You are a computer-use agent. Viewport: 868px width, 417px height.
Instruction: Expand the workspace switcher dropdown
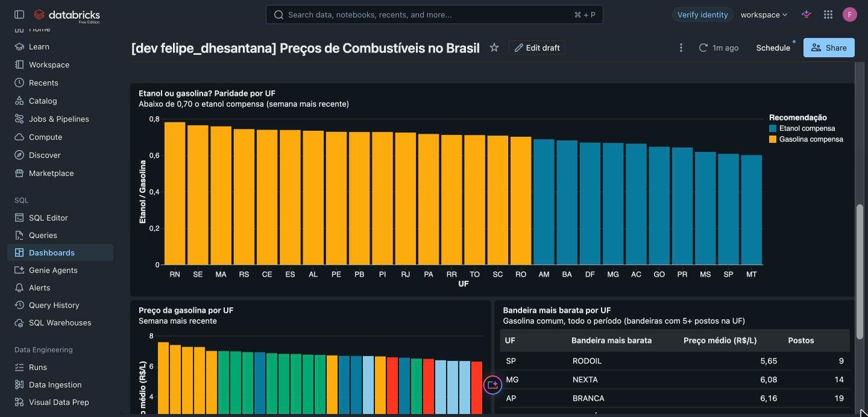[x=764, y=14]
